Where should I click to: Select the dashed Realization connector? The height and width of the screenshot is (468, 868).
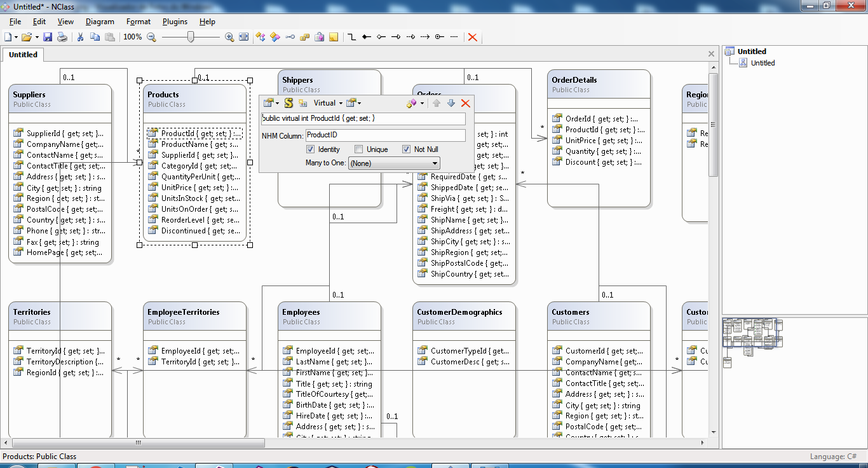(x=410, y=37)
